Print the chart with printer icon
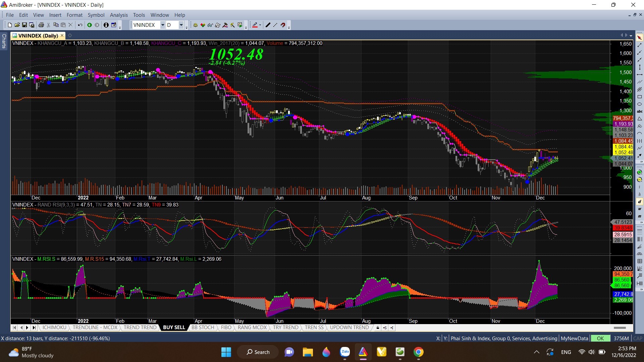Viewport: 644px width, 362px height. (41, 25)
